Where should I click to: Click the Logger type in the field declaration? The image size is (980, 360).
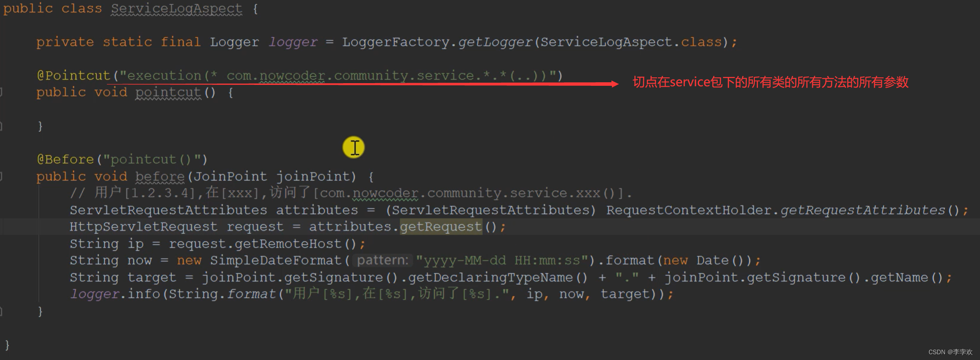(x=234, y=42)
